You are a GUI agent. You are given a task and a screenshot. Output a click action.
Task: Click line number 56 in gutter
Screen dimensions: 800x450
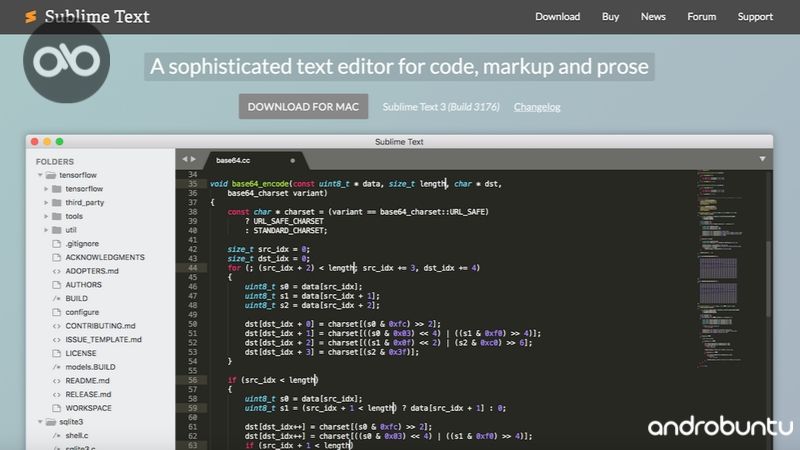[192, 380]
